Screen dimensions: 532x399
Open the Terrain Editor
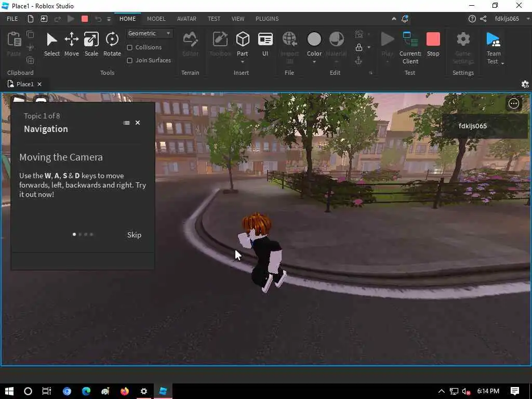tap(190, 39)
